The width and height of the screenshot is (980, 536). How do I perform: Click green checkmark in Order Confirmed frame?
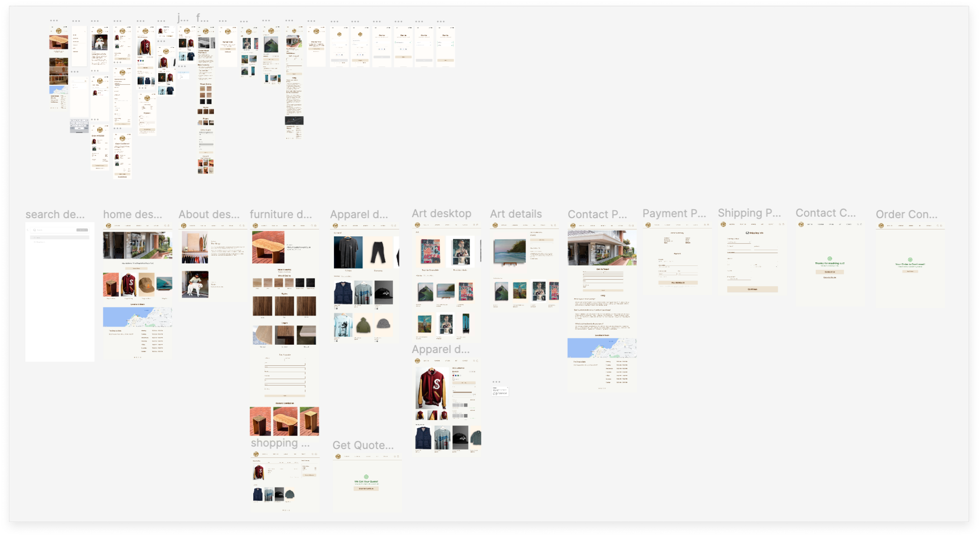910,260
